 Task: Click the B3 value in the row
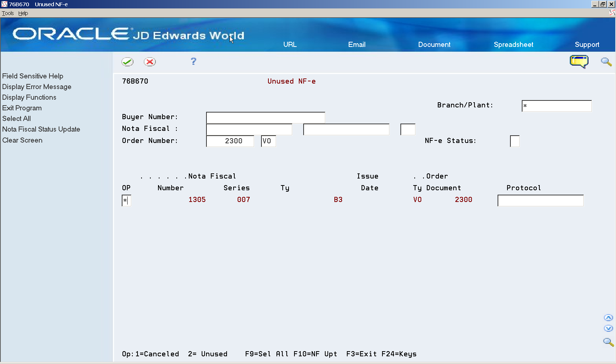click(x=338, y=199)
